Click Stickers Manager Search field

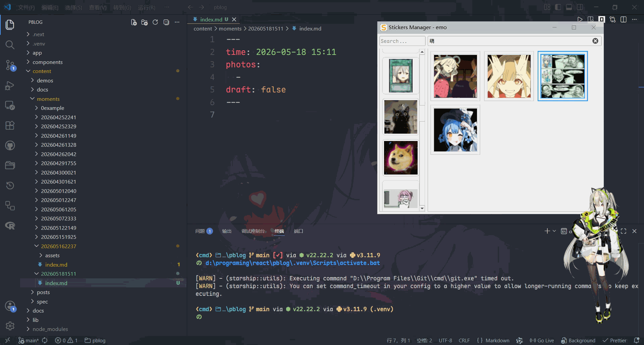tap(402, 41)
